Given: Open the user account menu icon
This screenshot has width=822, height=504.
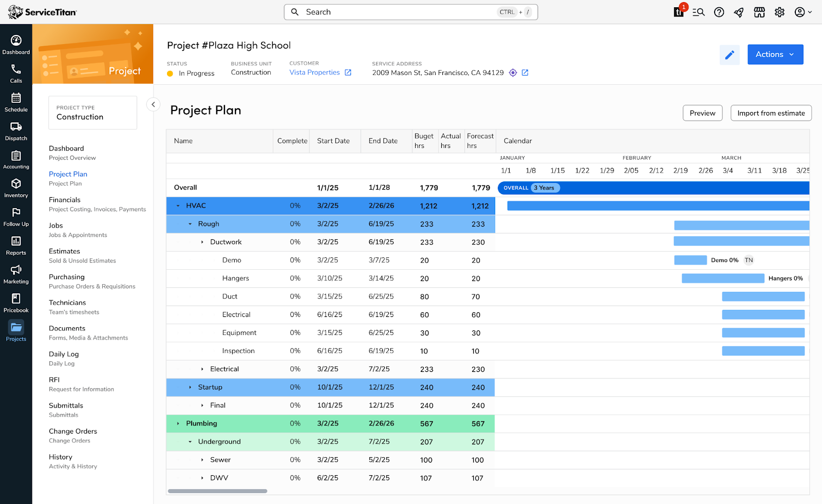Looking at the screenshot, I should click(x=803, y=12).
